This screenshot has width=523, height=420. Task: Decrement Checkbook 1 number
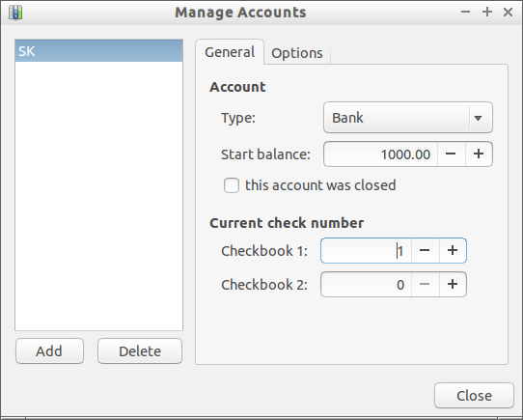point(425,251)
